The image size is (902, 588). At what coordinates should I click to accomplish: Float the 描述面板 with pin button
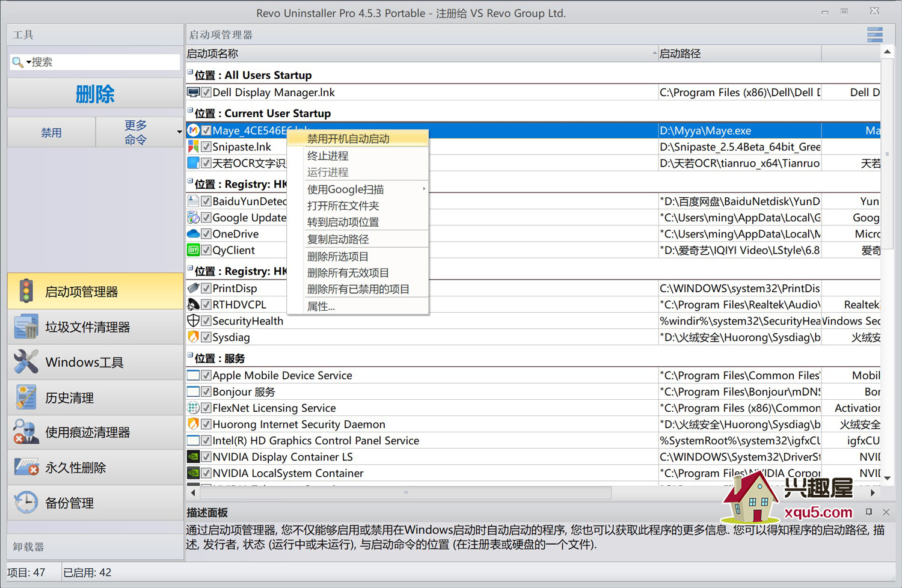(x=868, y=512)
